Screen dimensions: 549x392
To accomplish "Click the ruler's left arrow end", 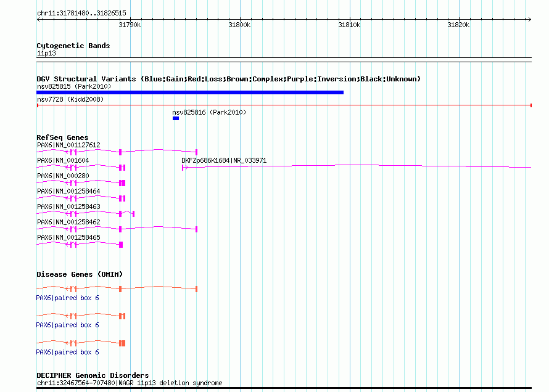I will (38, 20).
